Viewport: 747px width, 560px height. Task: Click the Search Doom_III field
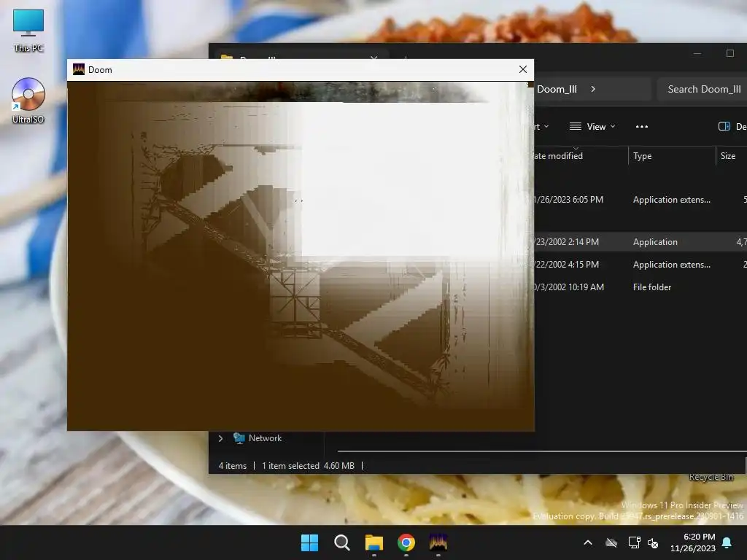(x=703, y=89)
